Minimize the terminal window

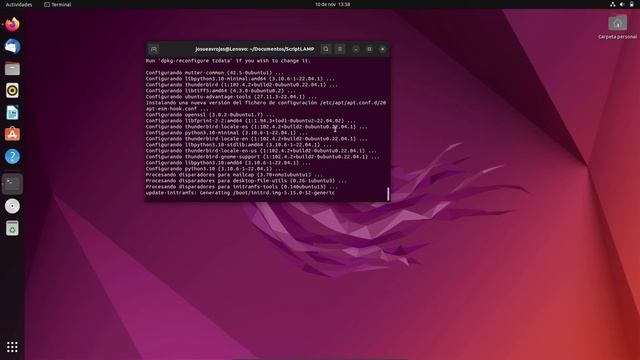pos(356,49)
